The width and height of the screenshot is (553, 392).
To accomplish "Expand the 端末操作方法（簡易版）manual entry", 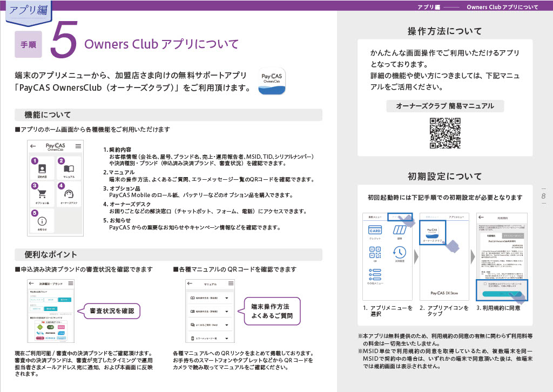I will (x=208, y=298).
